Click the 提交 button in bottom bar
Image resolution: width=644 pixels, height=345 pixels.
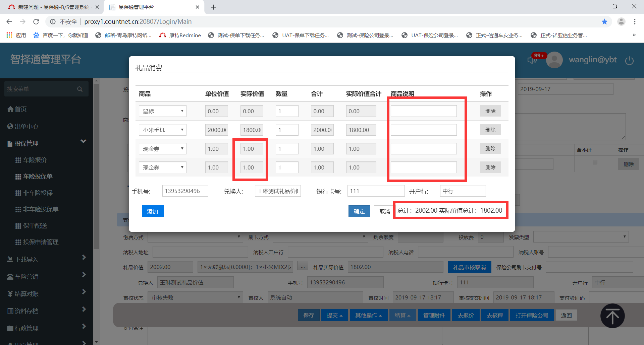[335, 315]
